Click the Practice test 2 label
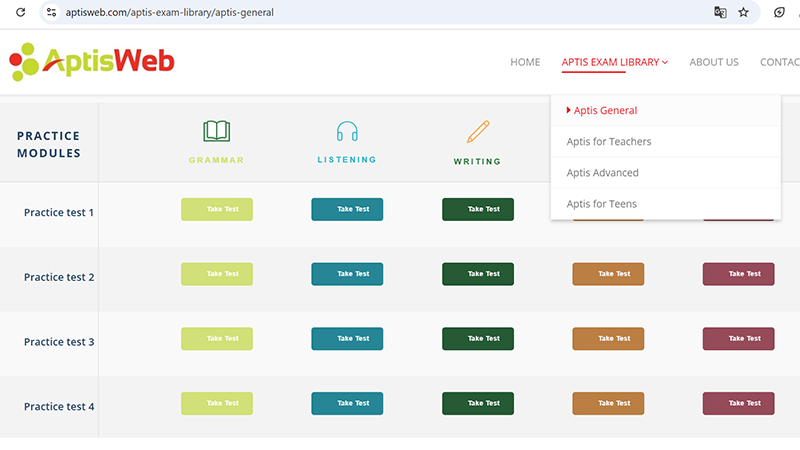The width and height of the screenshot is (800, 450). tap(59, 277)
